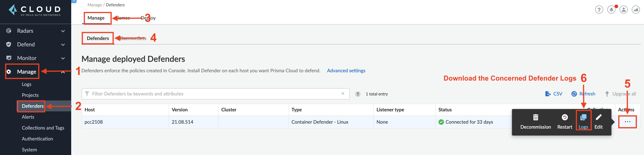Click the Edit pencil icon
This screenshot has height=155, width=644.
coord(598,117)
